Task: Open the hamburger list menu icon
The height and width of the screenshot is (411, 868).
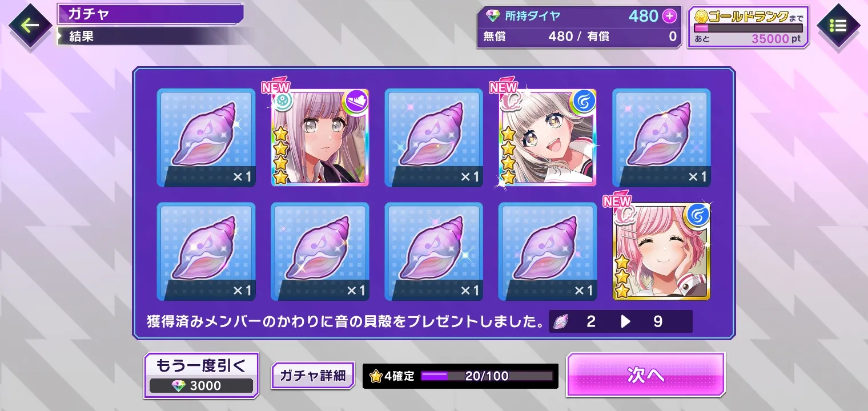Action: point(838,26)
